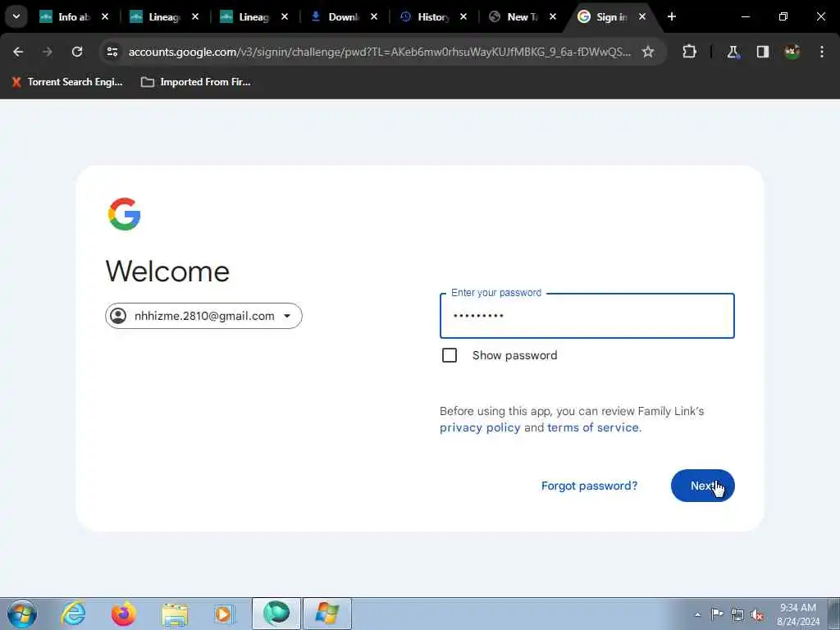This screenshot has height=630, width=840.
Task: Tick the Show password checkbox
Action: 450,355
